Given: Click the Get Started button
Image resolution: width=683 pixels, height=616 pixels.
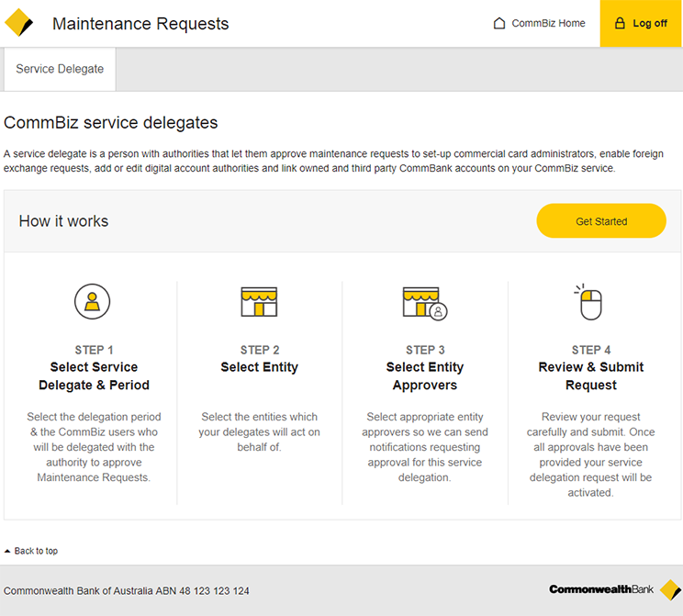Looking at the screenshot, I should (x=601, y=221).
